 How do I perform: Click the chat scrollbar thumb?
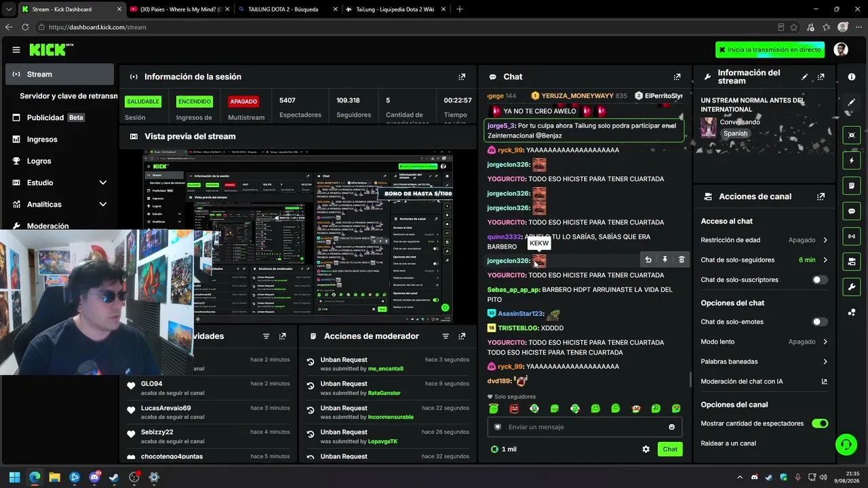(x=690, y=380)
